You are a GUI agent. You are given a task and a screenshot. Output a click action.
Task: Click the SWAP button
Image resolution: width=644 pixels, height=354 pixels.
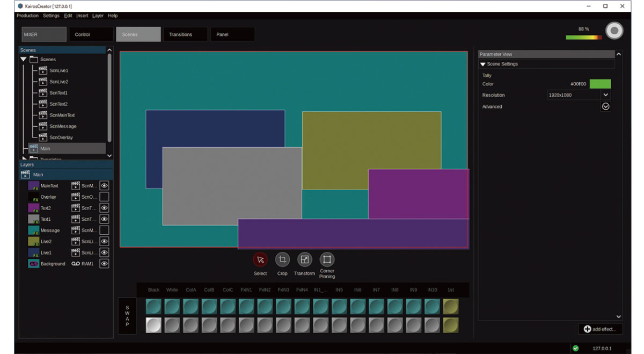pos(127,316)
